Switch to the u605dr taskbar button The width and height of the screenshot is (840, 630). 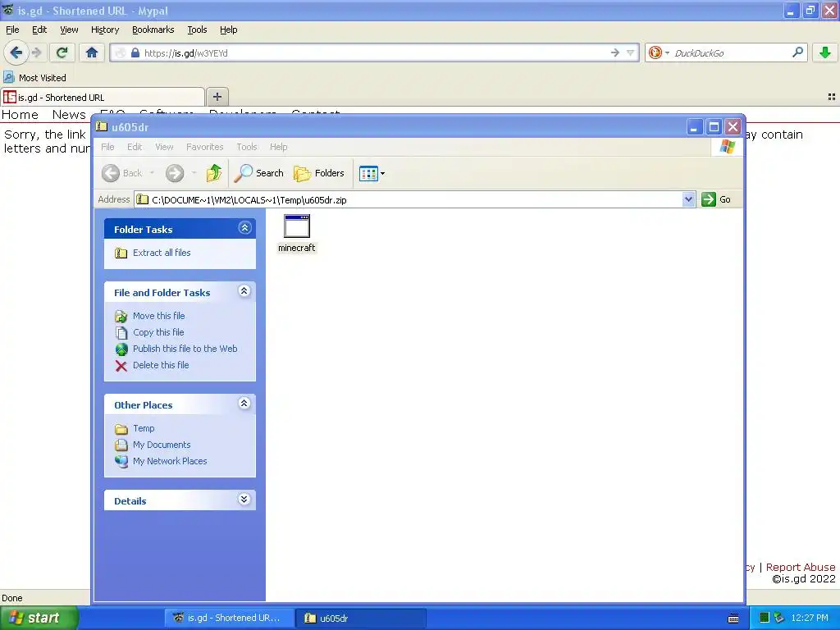pos(361,618)
